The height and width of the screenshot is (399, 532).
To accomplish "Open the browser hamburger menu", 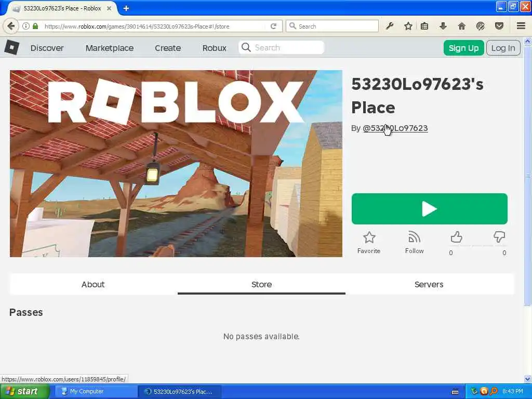I will 521,26.
